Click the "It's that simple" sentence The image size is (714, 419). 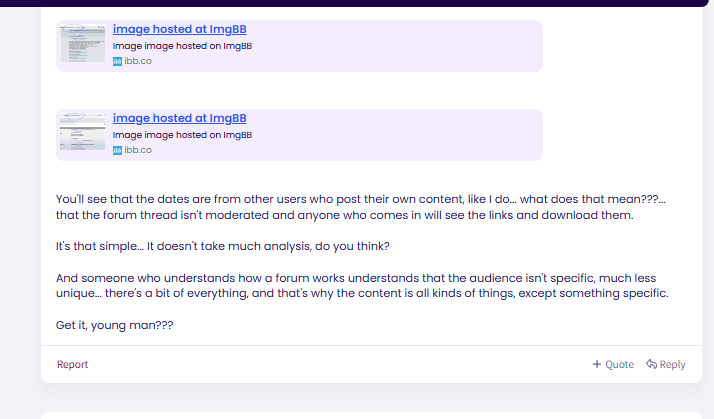223,246
